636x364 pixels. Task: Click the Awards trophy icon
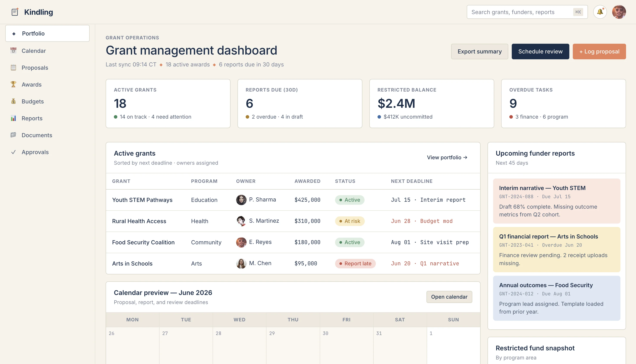[13, 84]
